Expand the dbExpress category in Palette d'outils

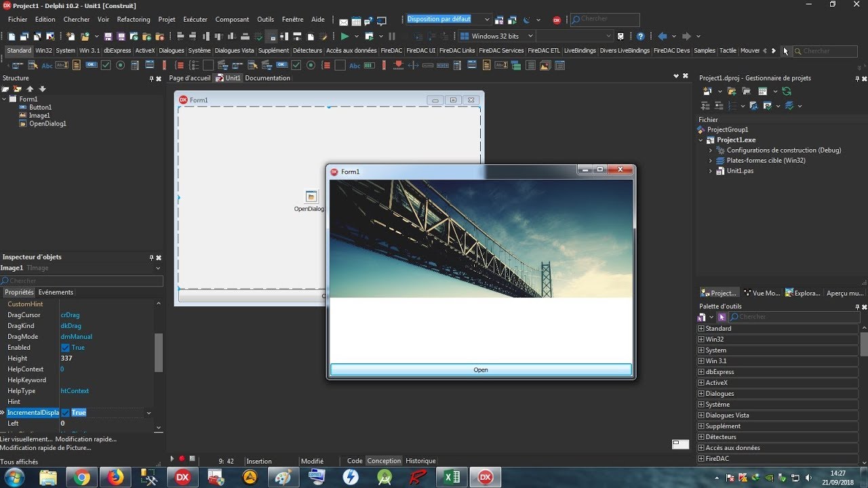click(701, 372)
